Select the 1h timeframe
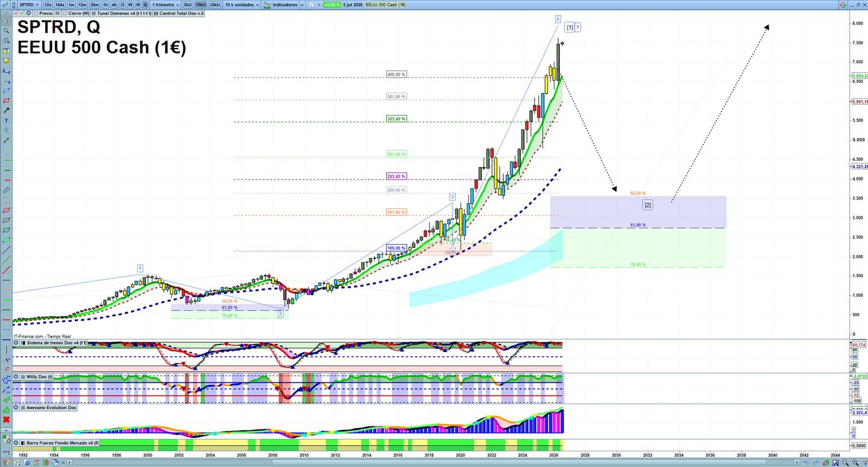Viewport: 868px width, 467px height. (x=105, y=5)
